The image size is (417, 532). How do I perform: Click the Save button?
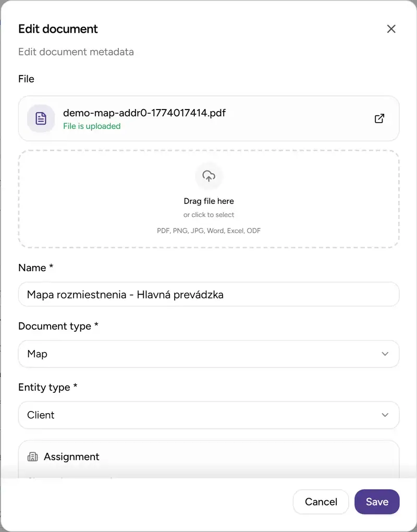(x=377, y=502)
